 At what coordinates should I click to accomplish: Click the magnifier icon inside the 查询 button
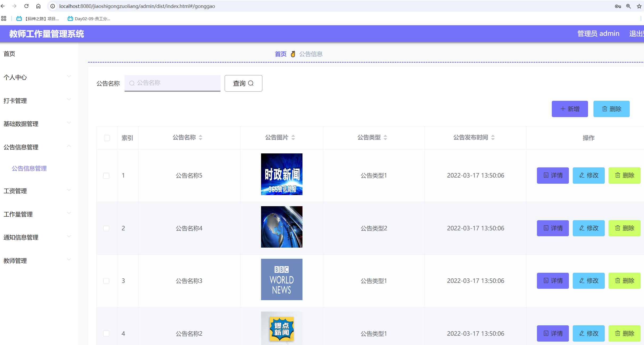pyautogui.click(x=251, y=83)
